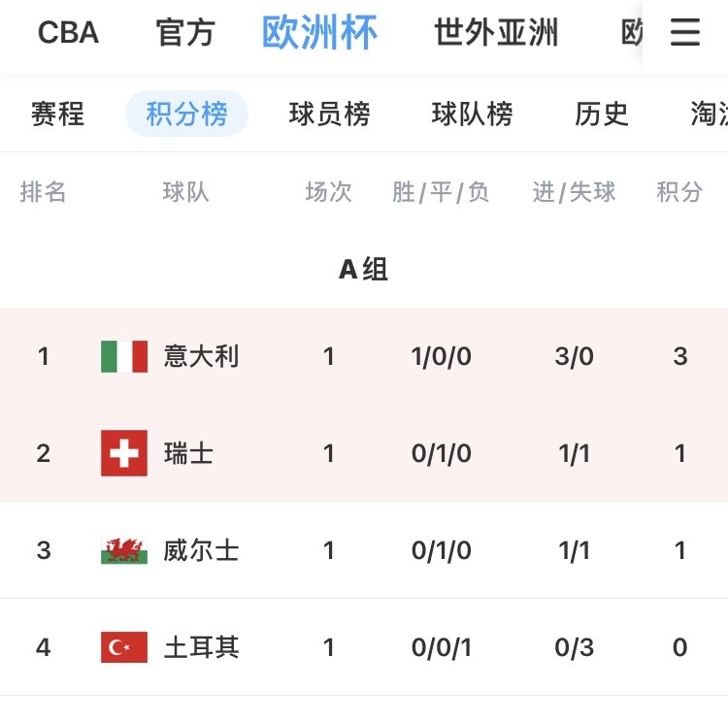Open the 瑞士 team name
This screenshot has height=722, width=728.
[189, 453]
